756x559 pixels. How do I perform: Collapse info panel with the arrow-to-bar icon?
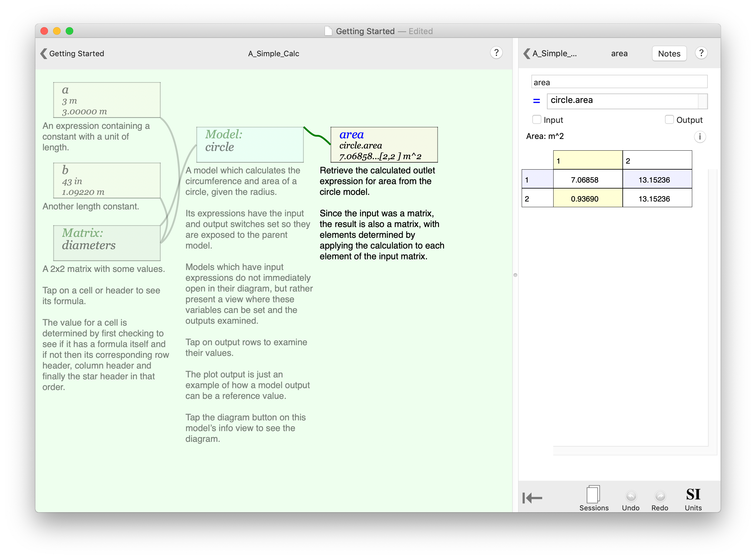532,498
